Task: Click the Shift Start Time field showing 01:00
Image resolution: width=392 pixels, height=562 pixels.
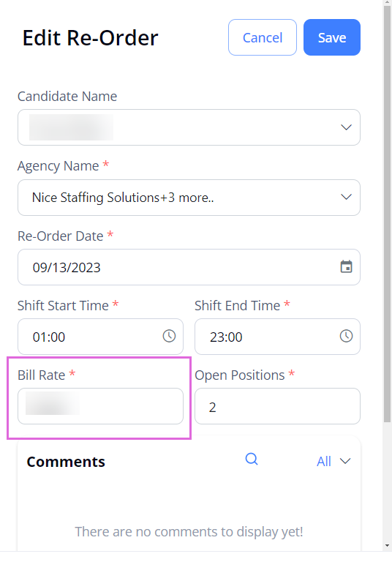Action: [100, 337]
